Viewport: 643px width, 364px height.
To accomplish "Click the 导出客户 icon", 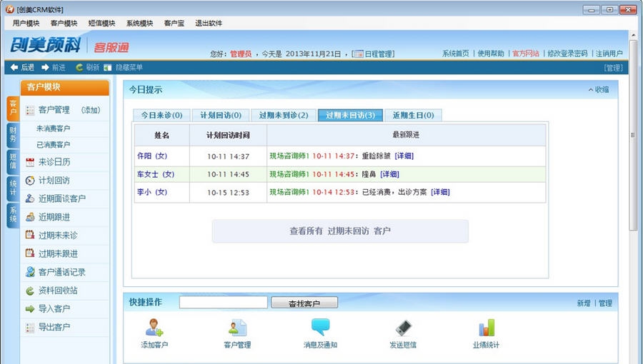I will click(30, 327).
